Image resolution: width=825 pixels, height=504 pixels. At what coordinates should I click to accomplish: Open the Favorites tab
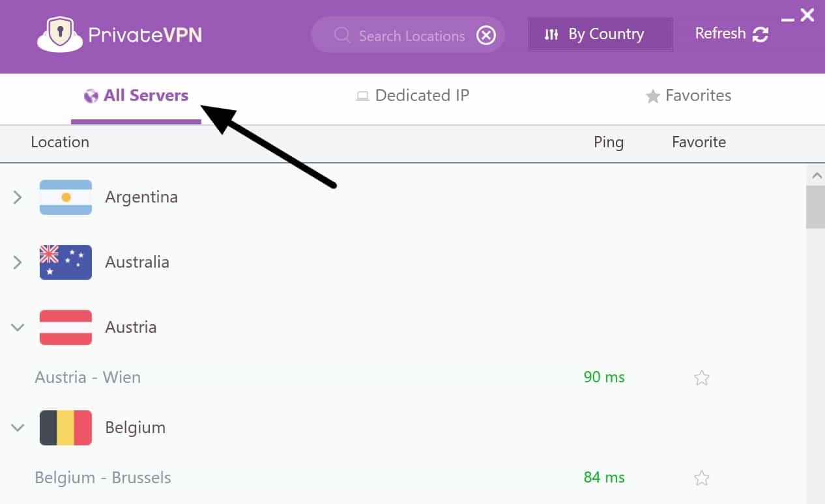pyautogui.click(x=689, y=96)
